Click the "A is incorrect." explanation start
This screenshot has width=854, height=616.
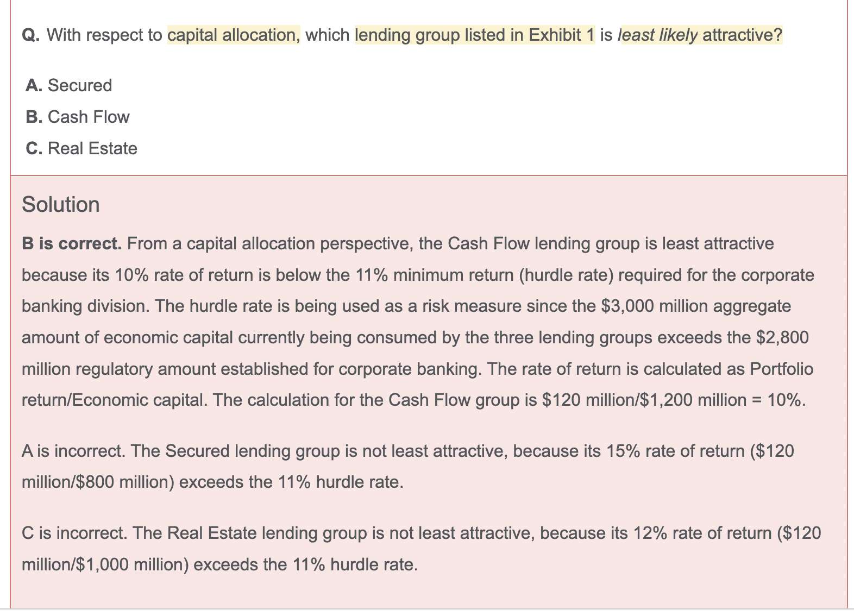pyautogui.click(x=72, y=451)
